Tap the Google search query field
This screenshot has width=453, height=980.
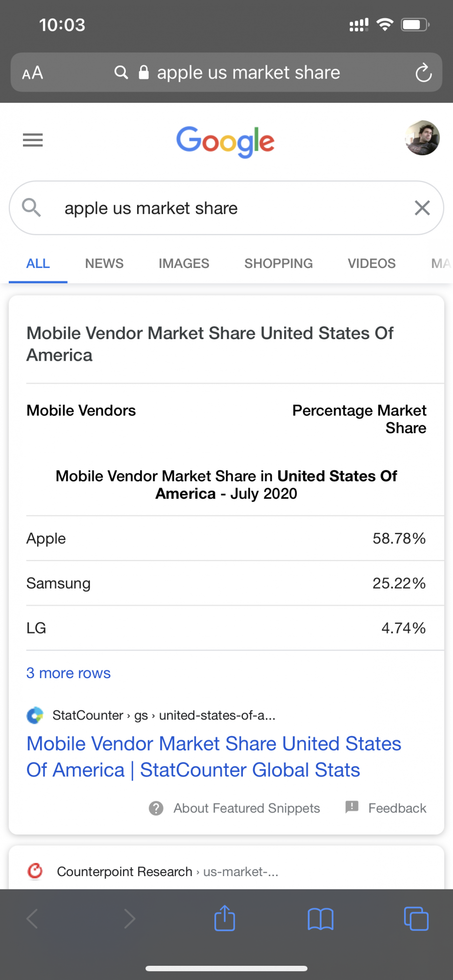[226, 208]
